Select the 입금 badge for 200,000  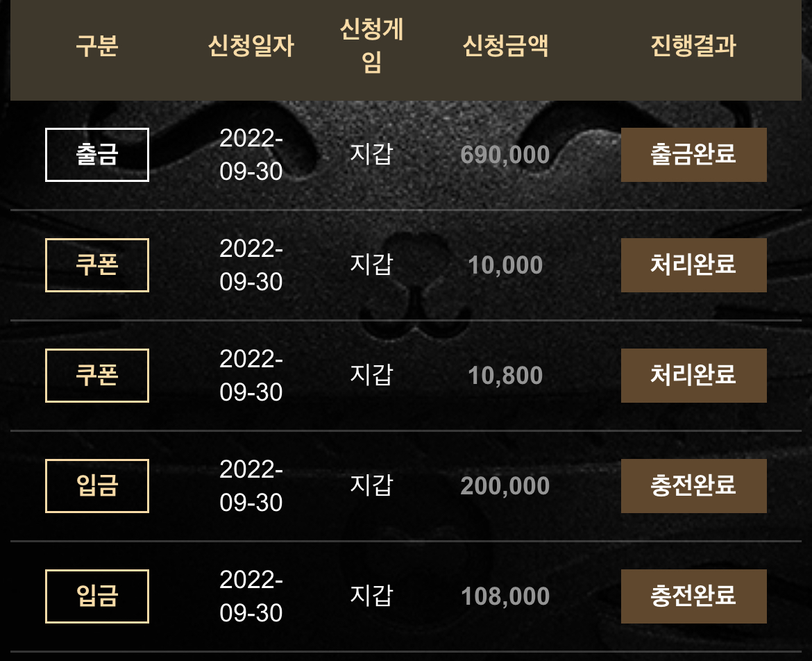click(x=97, y=486)
